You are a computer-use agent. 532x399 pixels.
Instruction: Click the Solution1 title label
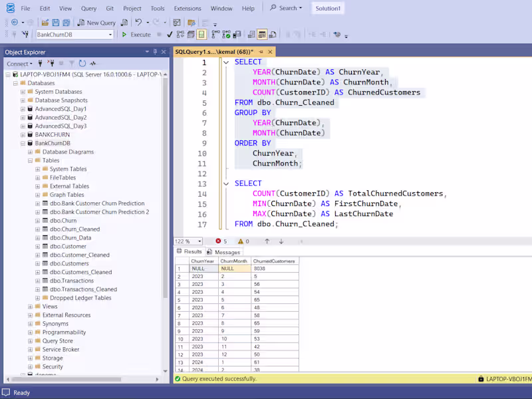point(328,8)
